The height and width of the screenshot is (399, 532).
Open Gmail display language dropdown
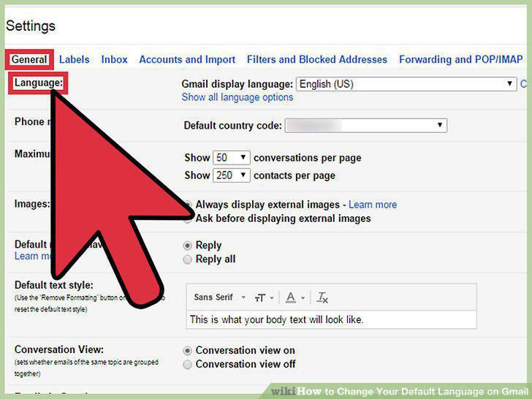pyautogui.click(x=406, y=84)
